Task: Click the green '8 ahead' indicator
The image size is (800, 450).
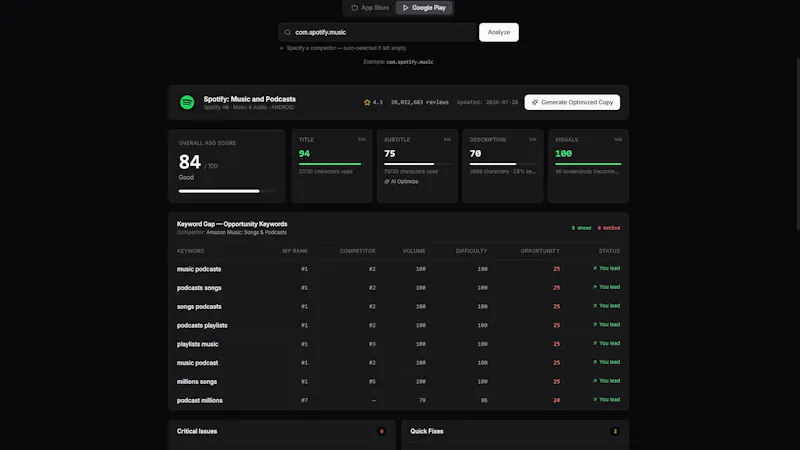Action: 581,228
